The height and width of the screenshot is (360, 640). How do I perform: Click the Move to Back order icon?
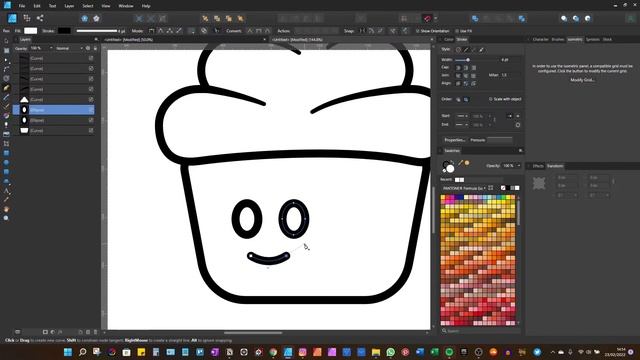click(205, 18)
